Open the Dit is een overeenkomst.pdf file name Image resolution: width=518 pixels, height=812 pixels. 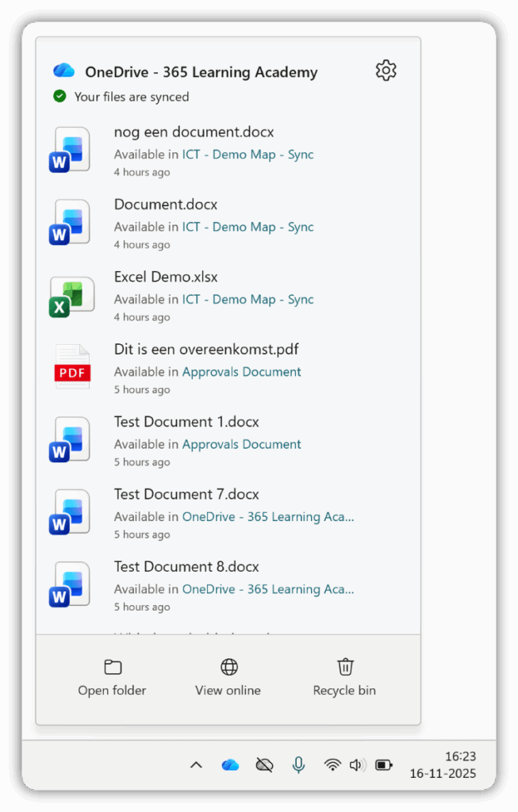tap(206, 349)
